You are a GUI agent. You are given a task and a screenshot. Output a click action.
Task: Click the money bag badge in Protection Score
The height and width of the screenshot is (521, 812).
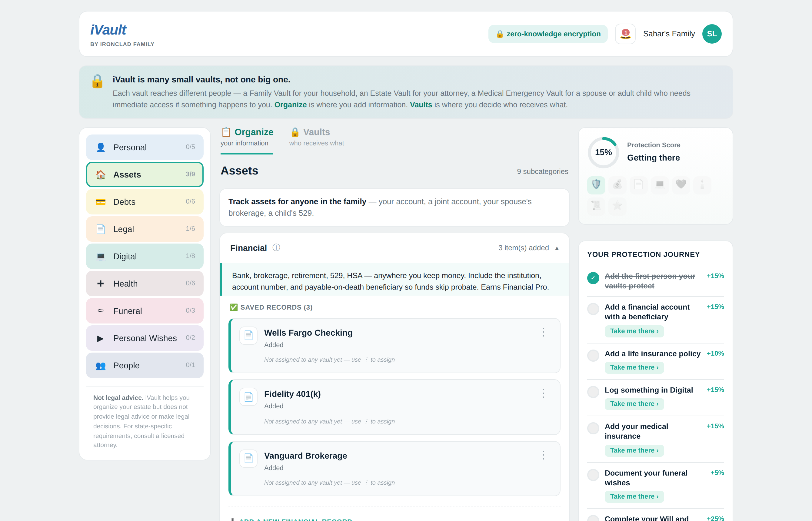coord(617,185)
